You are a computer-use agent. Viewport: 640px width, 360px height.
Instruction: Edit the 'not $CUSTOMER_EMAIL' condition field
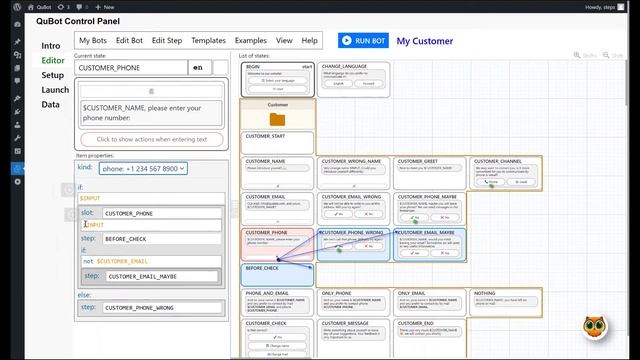click(x=151, y=261)
